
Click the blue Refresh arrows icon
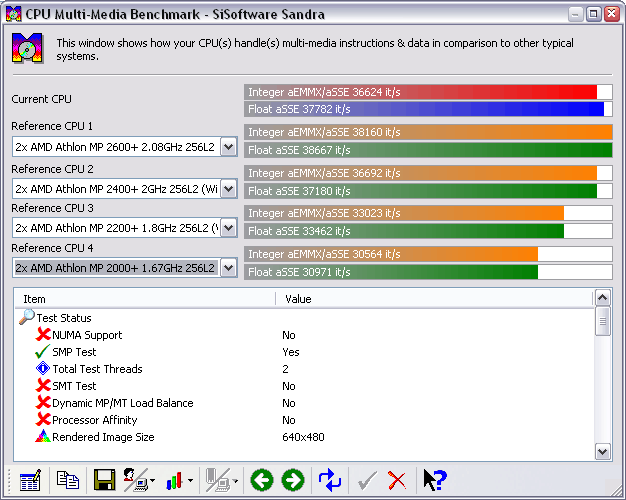pyautogui.click(x=330, y=480)
